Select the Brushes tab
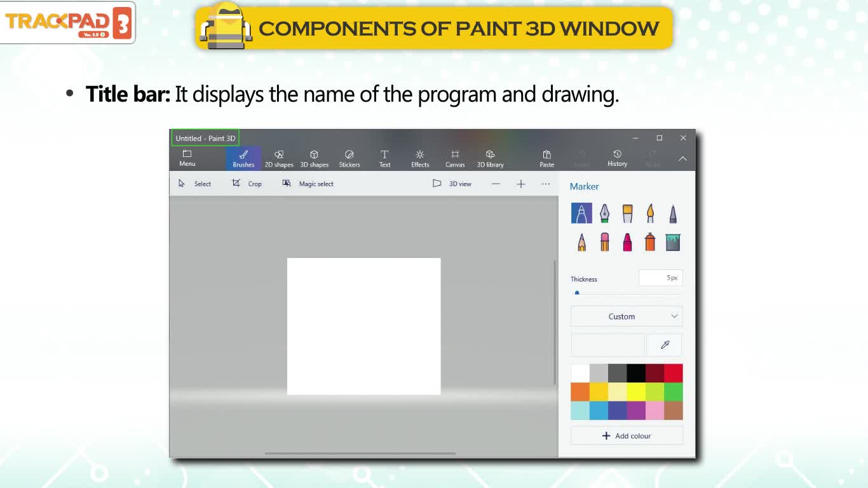This screenshot has height=488, width=868. 243,158
